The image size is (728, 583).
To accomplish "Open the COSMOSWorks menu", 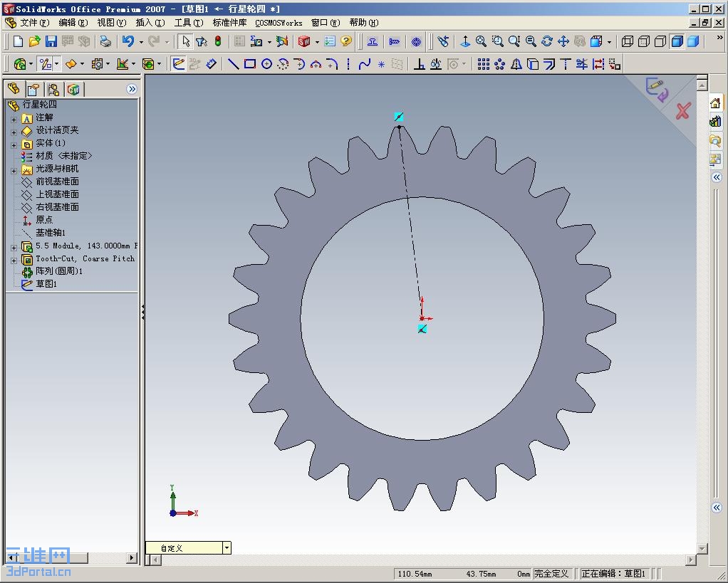I will [279, 23].
